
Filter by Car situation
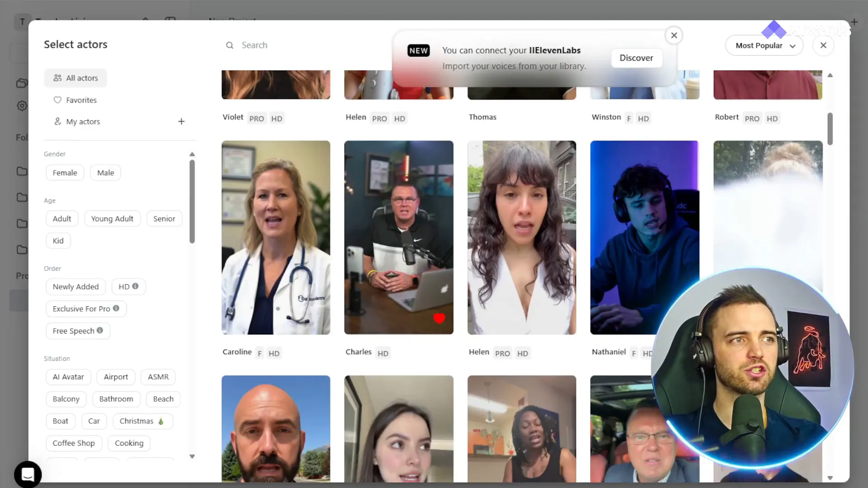point(94,421)
